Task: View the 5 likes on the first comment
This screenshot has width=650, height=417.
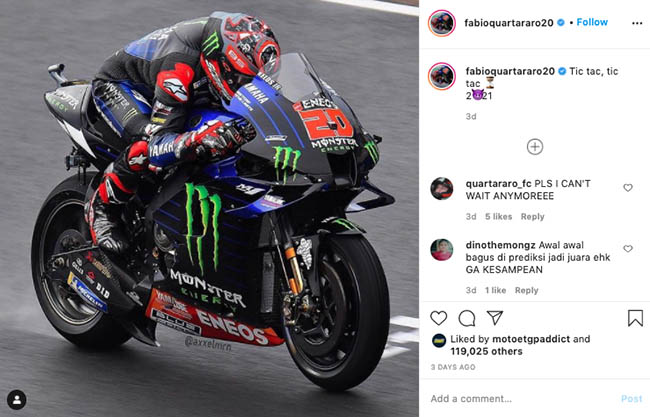Action: click(498, 217)
